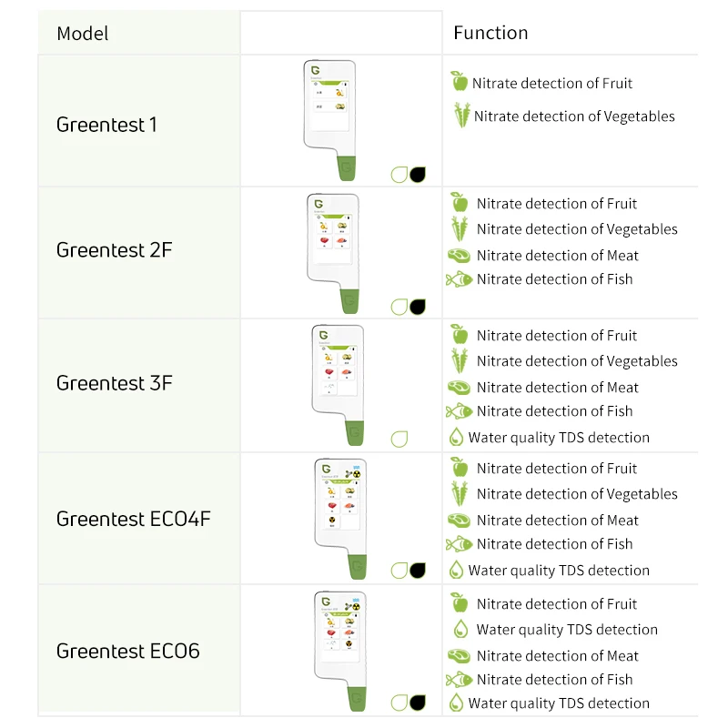
Task: Click the meat icon in Greentest ECO6 row
Action: (x=459, y=656)
